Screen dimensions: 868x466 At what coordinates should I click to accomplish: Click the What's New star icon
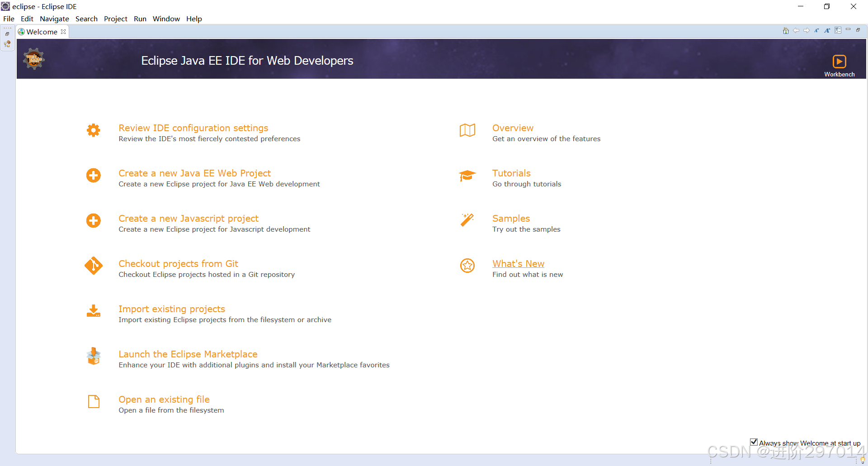pyautogui.click(x=467, y=266)
